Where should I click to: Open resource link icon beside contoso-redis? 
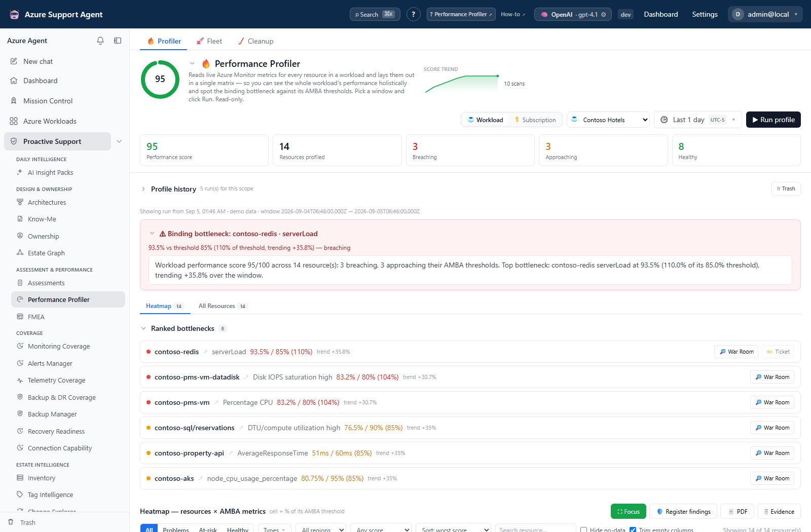point(205,352)
